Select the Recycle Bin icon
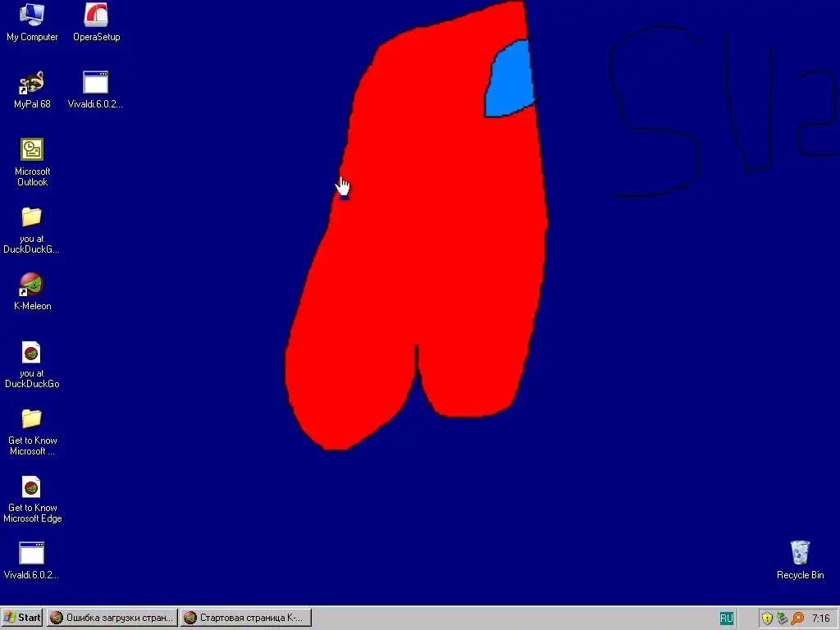 click(800, 560)
